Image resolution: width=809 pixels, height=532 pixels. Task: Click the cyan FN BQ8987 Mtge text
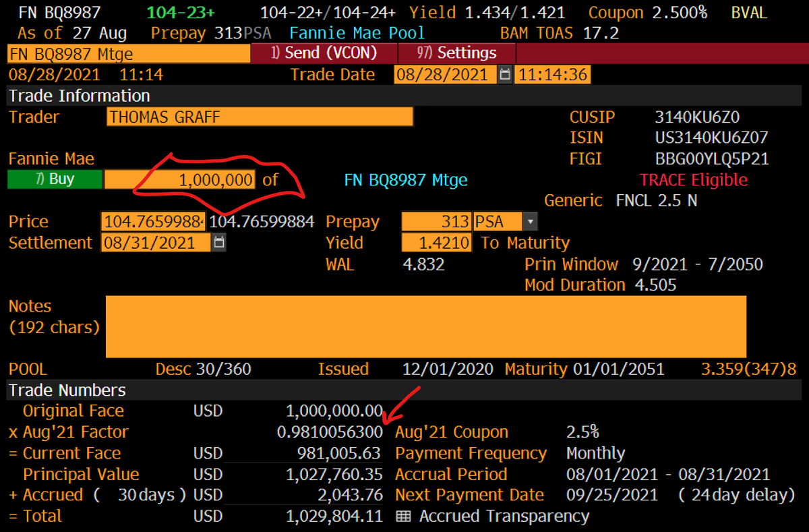tap(406, 180)
